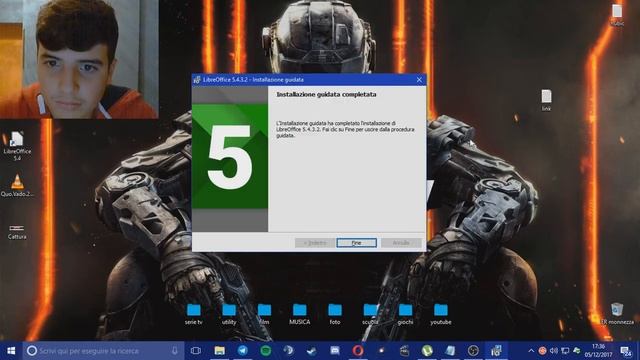Viewport: 640px width, 360px height.
Task: Select the Quo Vado VLC file icon
Action: 17,186
